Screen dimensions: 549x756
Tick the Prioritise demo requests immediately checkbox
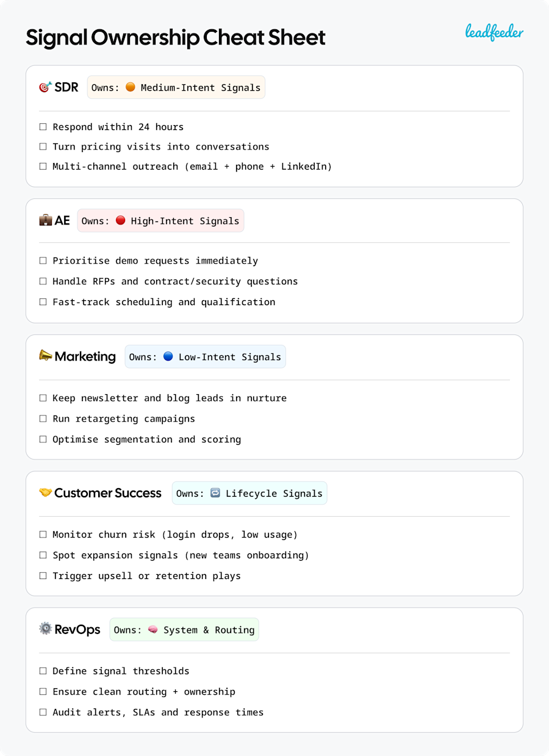(x=43, y=261)
